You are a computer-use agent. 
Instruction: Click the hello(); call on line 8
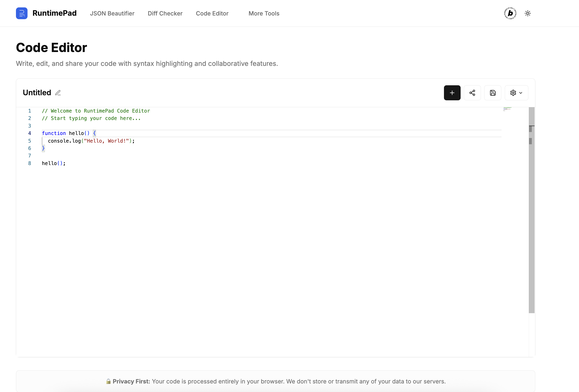click(x=53, y=163)
